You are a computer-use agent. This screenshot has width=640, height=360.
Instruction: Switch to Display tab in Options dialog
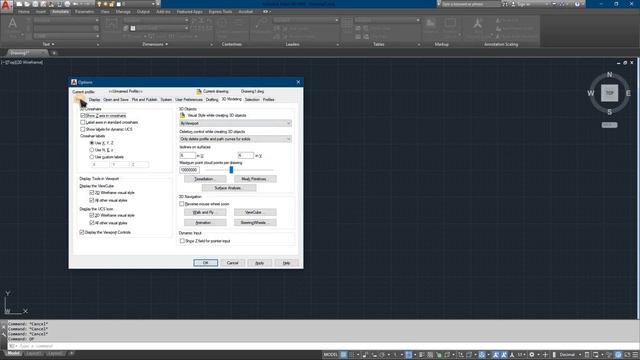94,100
